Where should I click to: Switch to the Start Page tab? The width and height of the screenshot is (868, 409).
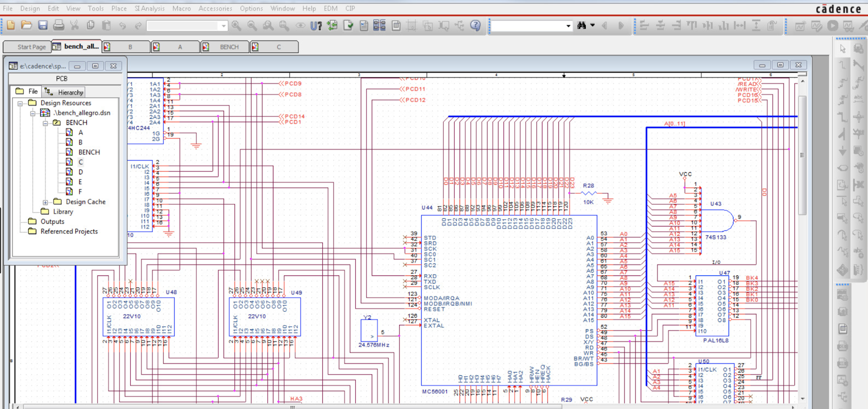[31, 47]
